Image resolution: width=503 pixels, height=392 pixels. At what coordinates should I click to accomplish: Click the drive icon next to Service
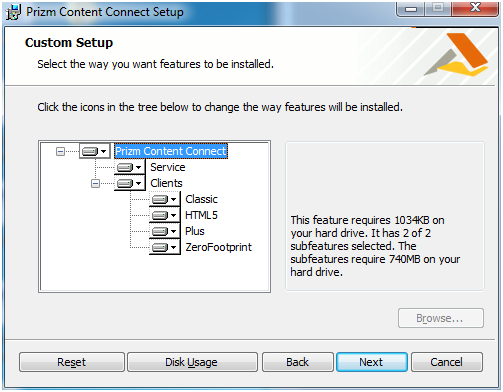tap(125, 167)
